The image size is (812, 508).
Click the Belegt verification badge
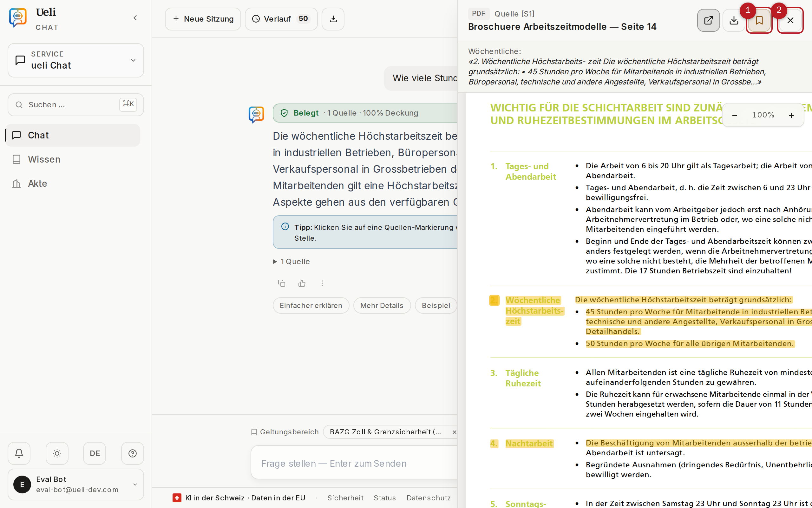365,113
